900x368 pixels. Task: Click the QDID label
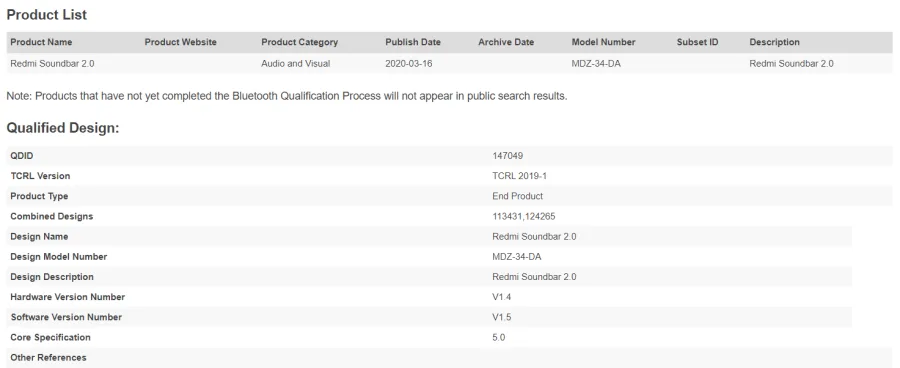tap(22, 156)
